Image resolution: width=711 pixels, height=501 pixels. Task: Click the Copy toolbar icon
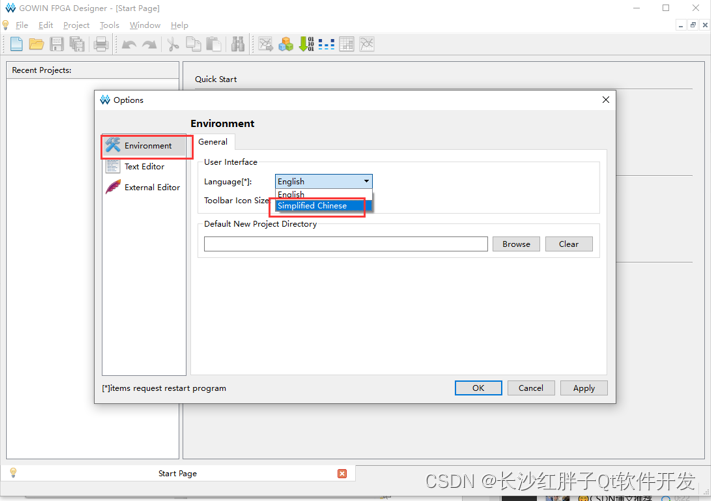point(194,44)
